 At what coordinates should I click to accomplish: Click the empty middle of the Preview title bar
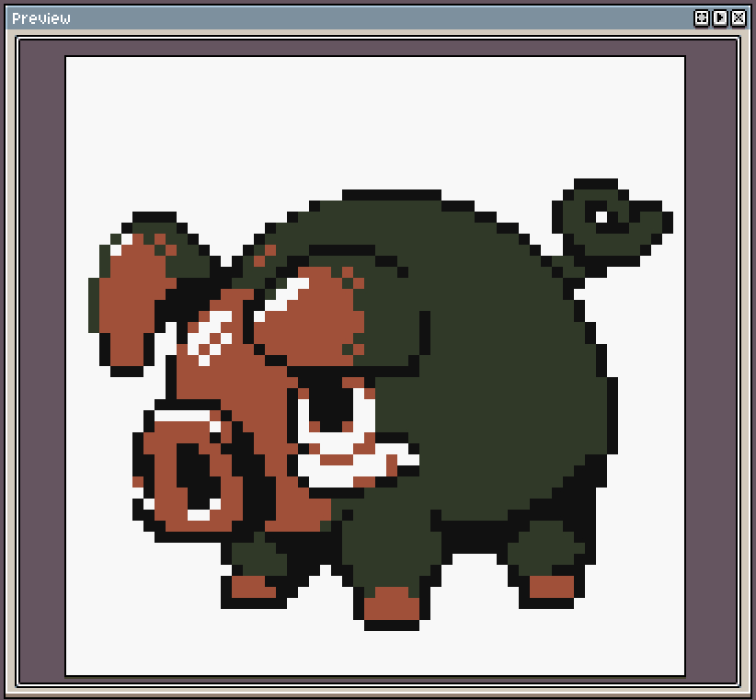tap(368, 18)
